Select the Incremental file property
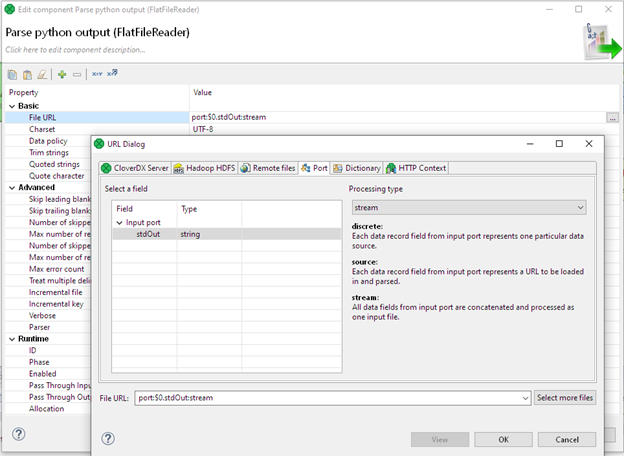Screen dimensions: 624x456 click(x=55, y=292)
